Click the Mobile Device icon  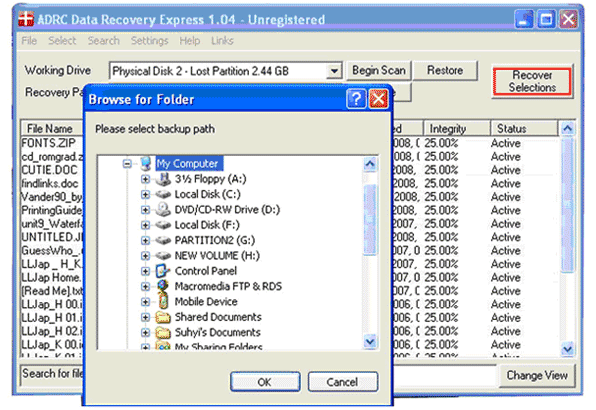pyautogui.click(x=163, y=301)
